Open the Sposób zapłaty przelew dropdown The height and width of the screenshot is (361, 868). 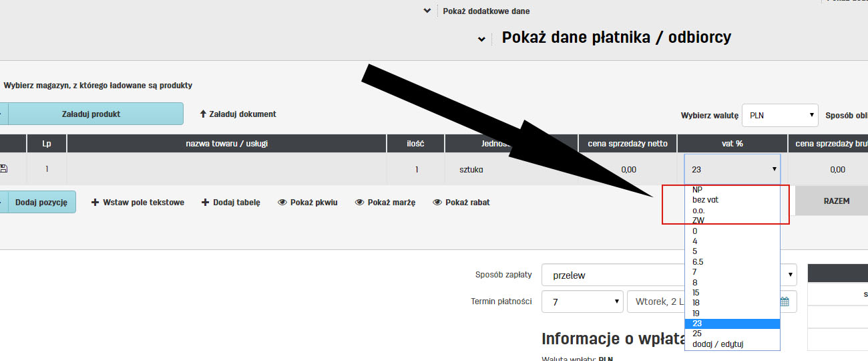click(669, 275)
